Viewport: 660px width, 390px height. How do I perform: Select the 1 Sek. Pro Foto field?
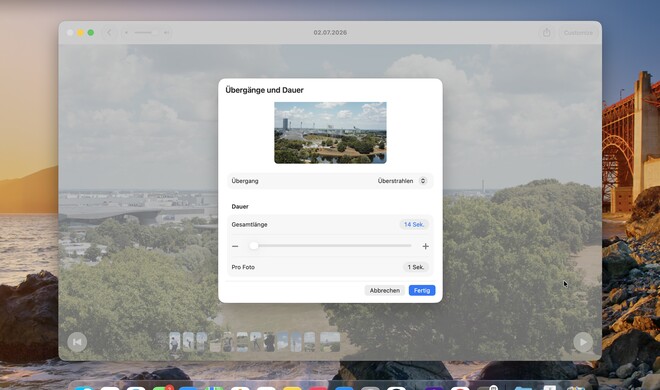[x=415, y=267]
